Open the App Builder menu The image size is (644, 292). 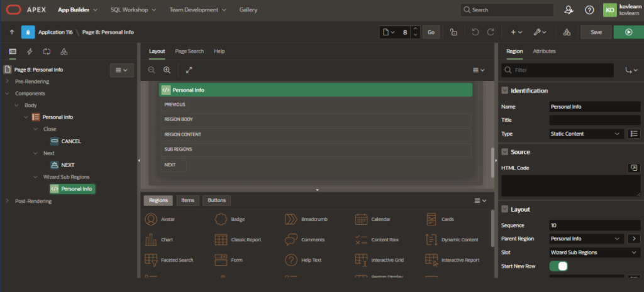point(77,10)
